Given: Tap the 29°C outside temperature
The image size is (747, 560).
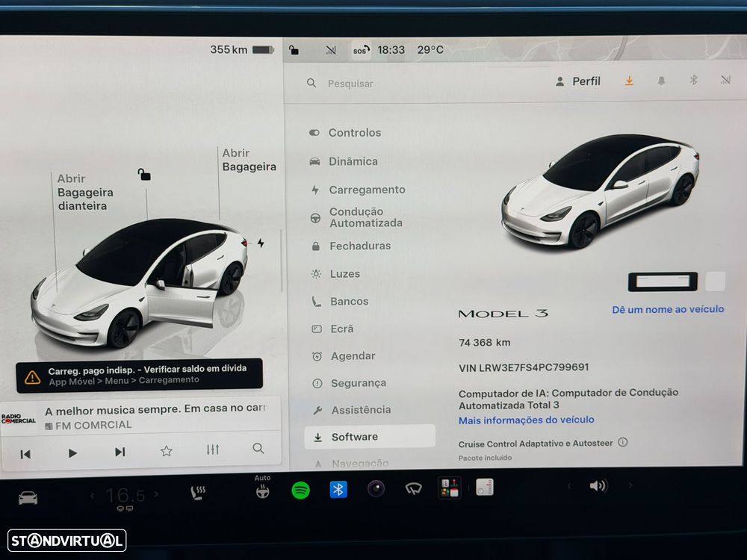Looking at the screenshot, I should coord(430,50).
